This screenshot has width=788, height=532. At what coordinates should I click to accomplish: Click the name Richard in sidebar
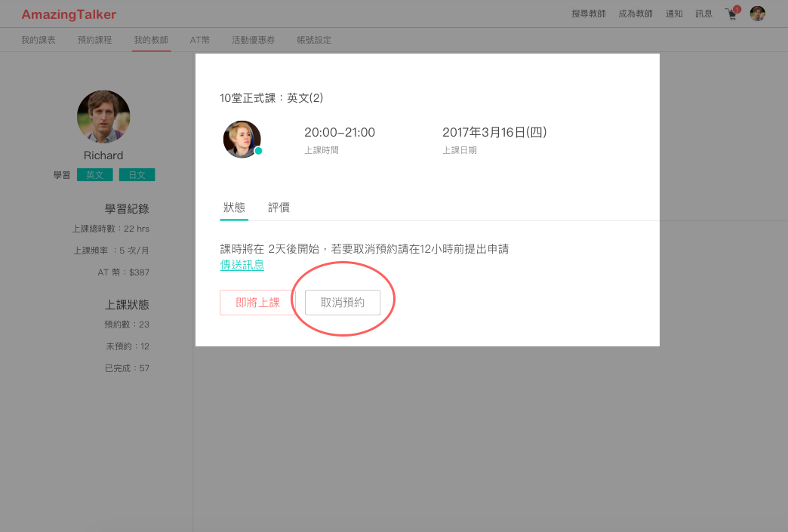pos(103,155)
